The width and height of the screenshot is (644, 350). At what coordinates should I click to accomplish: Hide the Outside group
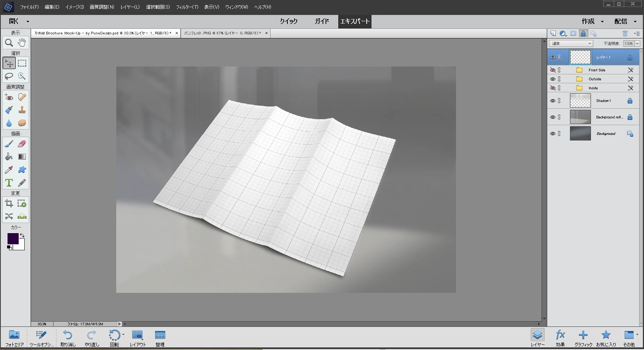point(552,79)
